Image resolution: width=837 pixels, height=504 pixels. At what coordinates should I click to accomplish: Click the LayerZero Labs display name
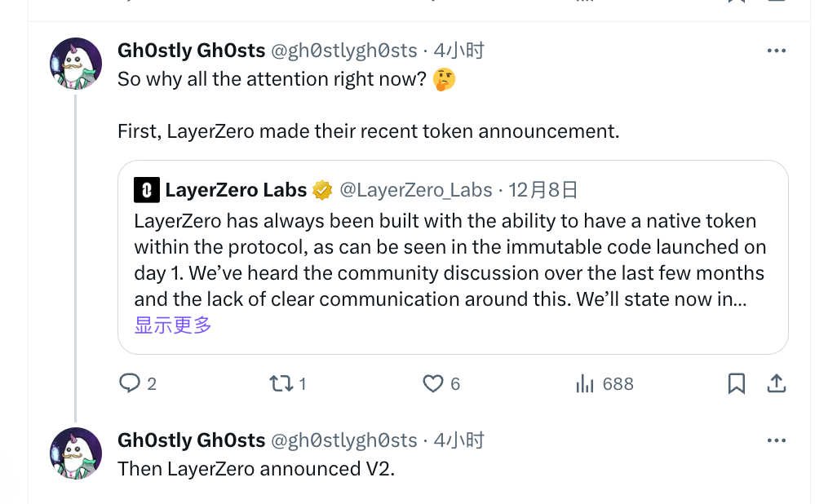[x=236, y=190]
